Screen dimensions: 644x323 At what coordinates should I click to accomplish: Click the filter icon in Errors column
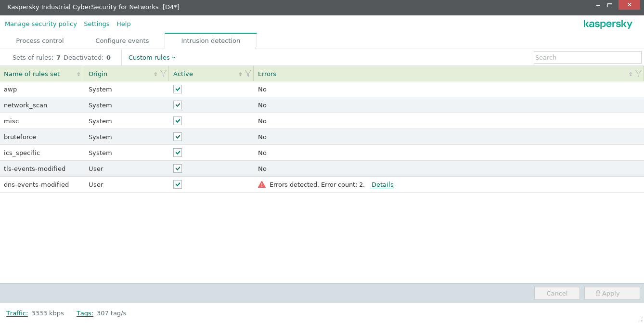pyautogui.click(x=638, y=74)
